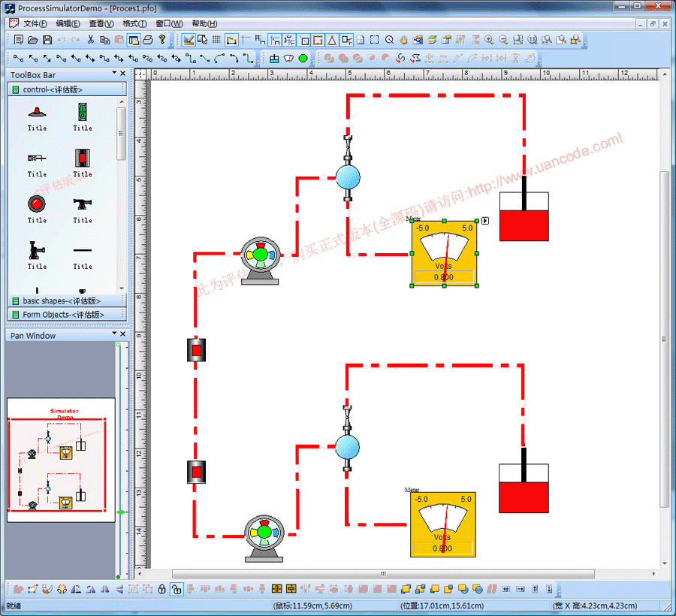Click the zoom in magnifier icon
Screen dimensions: 676x616
[x=489, y=40]
